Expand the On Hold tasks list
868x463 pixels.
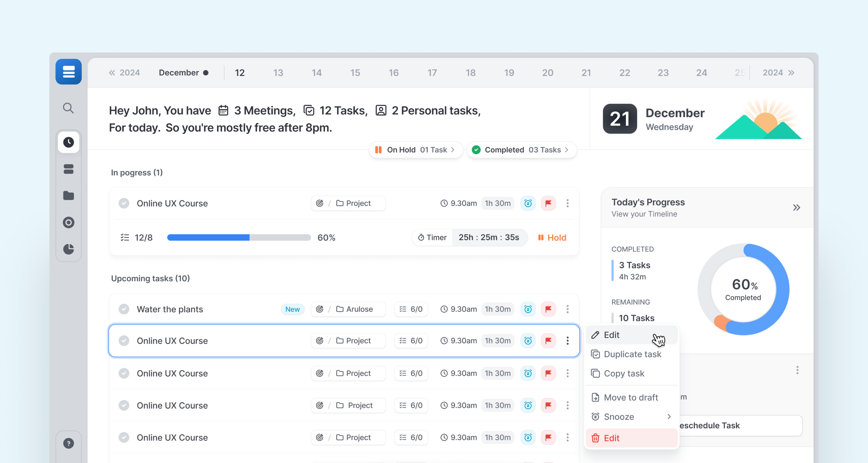pyautogui.click(x=416, y=150)
